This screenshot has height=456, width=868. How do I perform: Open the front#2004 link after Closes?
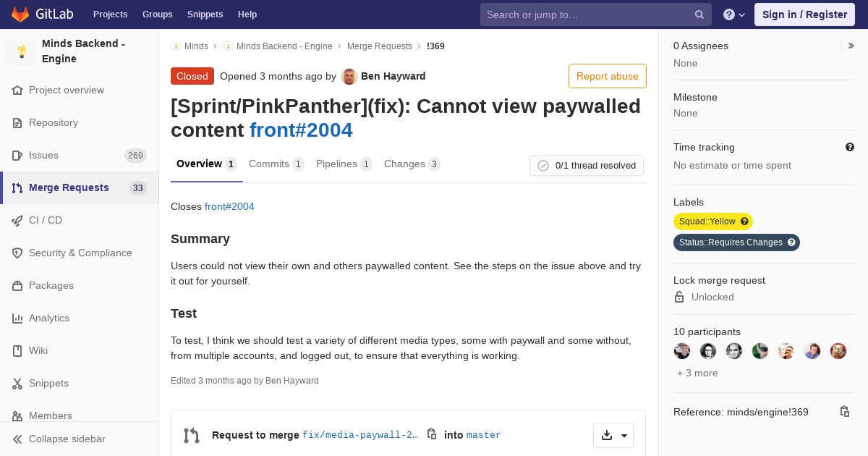click(229, 206)
